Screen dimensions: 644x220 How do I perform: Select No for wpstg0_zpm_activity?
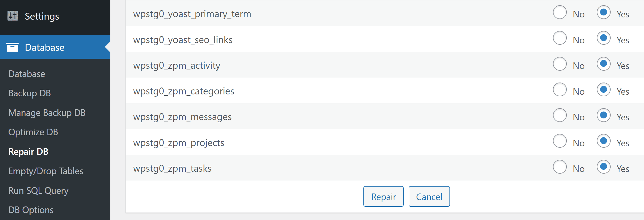(x=560, y=64)
